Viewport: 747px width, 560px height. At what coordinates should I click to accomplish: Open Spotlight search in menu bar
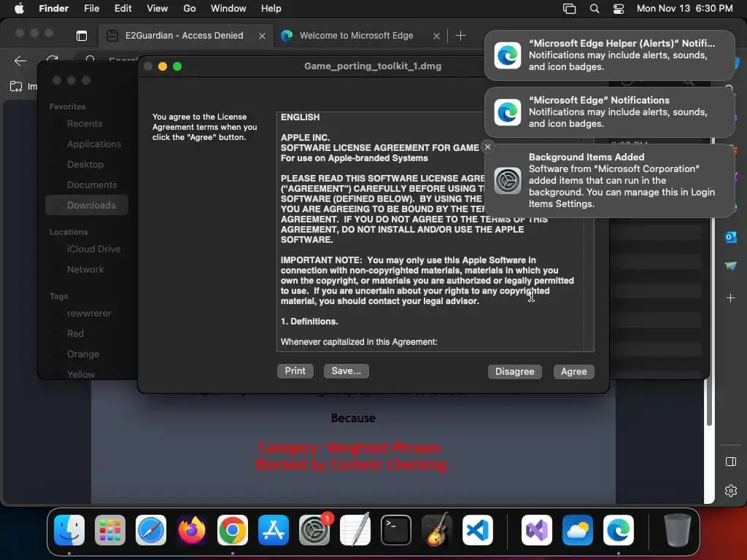click(594, 9)
